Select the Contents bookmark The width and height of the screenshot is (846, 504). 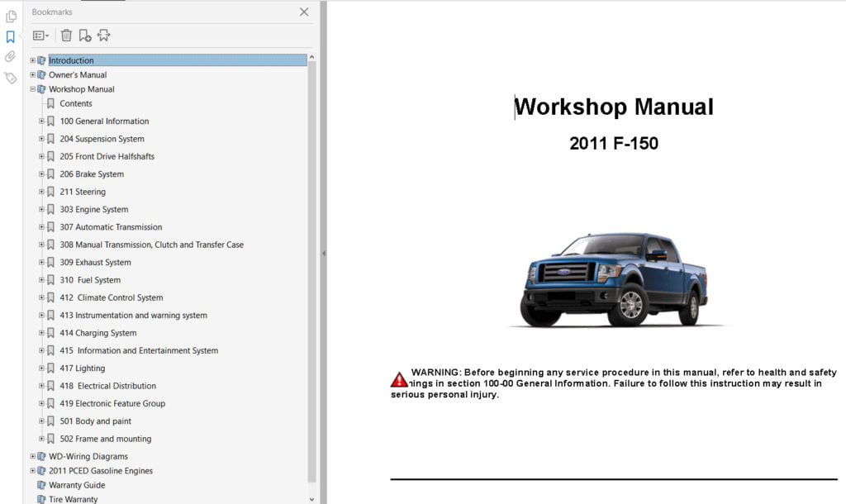76,104
